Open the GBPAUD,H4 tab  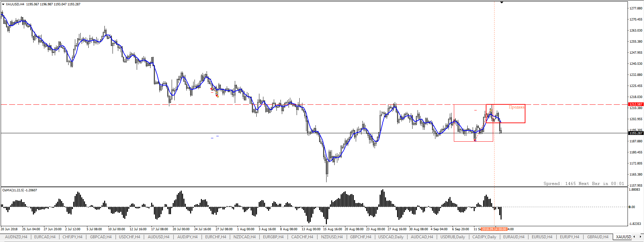(x=598, y=237)
